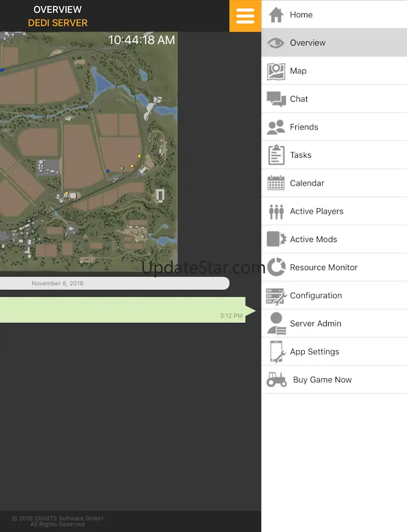The width and height of the screenshot is (407, 532).
Task: Open the Configuration server wrench icon
Action: 277,297
